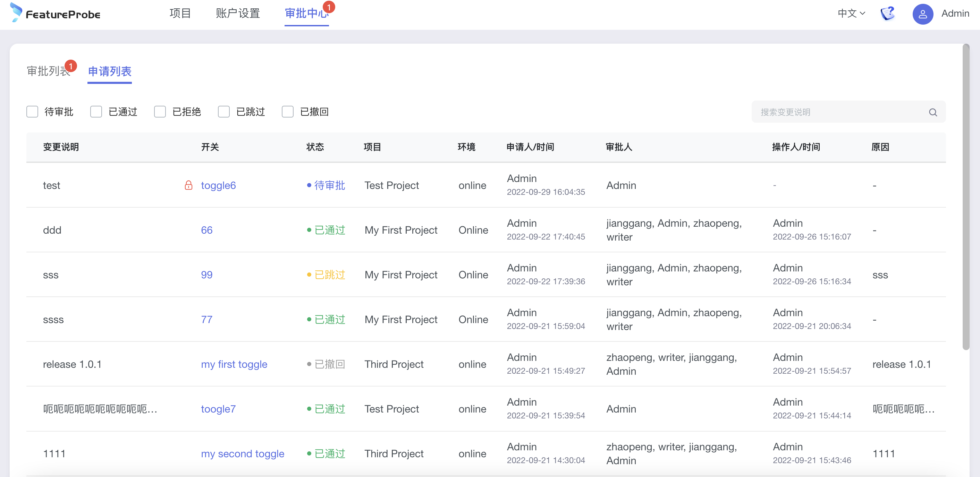Go to 账户设置 in the top navigation
The image size is (980, 477).
click(x=238, y=13)
